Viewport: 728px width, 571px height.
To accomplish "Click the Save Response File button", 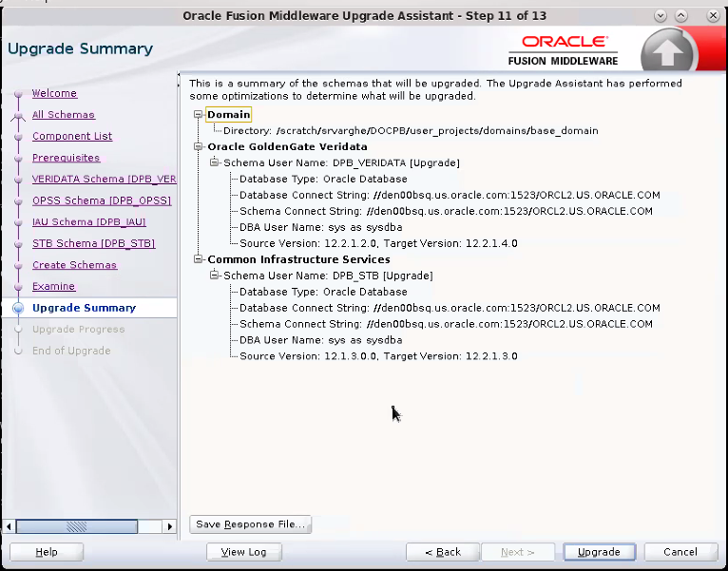I will [250, 524].
